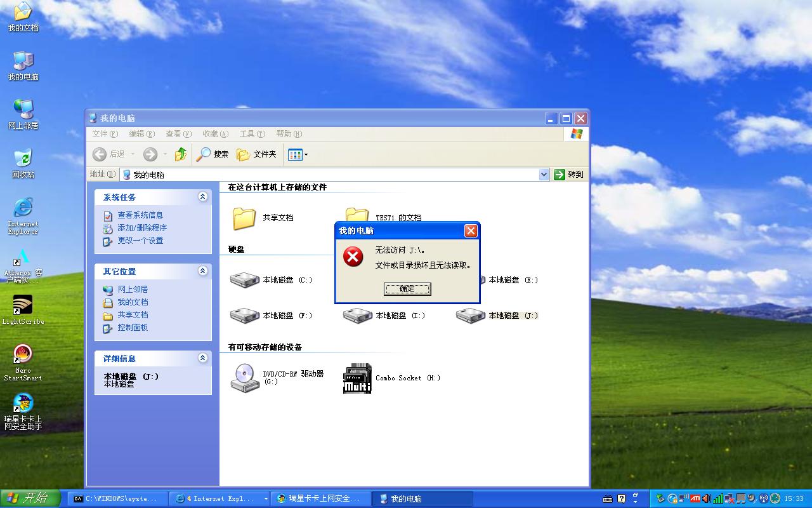812x508 pixels.
Task: Select the 回收站 recycle bin icon
Action: [23, 164]
